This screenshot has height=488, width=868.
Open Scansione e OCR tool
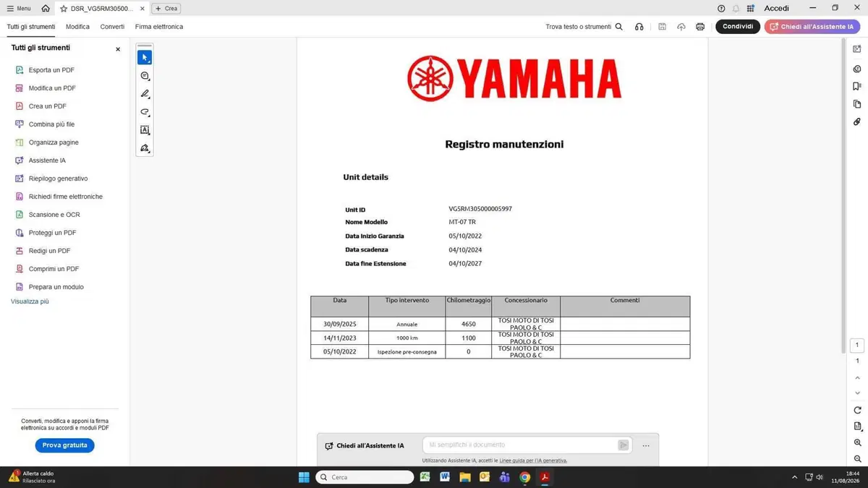(x=54, y=215)
